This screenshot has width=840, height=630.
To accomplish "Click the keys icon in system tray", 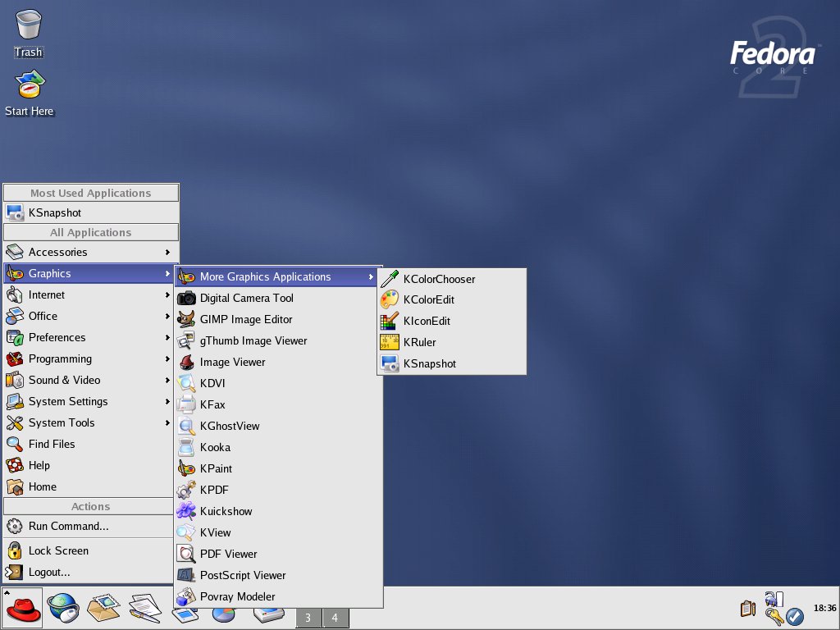I will (x=774, y=616).
